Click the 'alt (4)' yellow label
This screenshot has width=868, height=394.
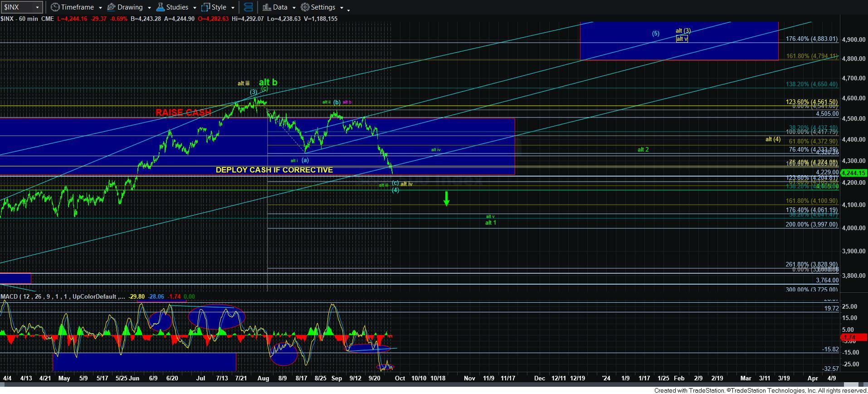click(773, 139)
